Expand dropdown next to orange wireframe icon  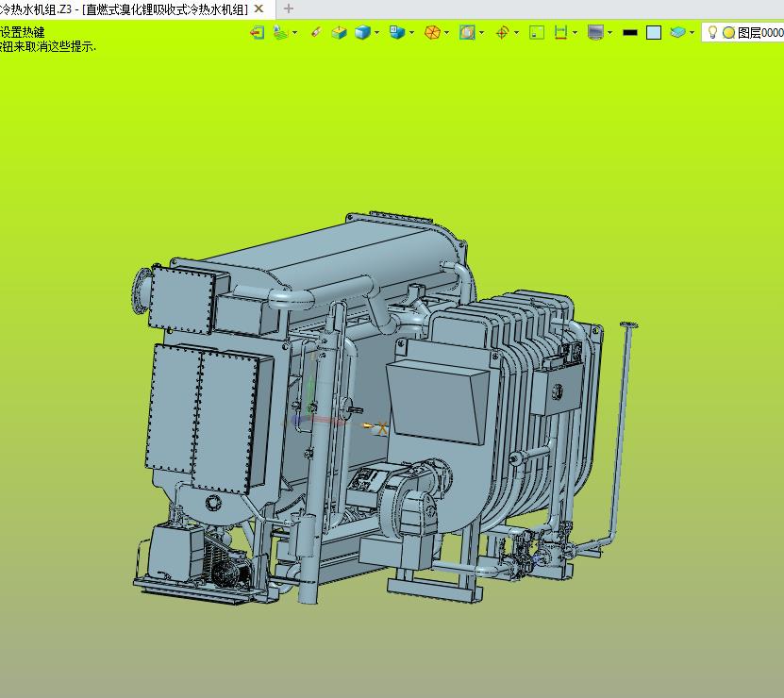click(x=446, y=32)
